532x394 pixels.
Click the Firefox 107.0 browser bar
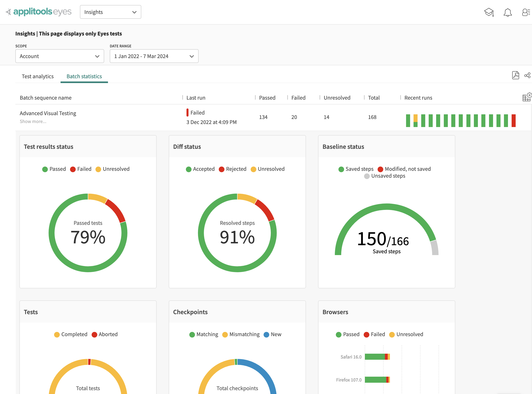tap(377, 380)
